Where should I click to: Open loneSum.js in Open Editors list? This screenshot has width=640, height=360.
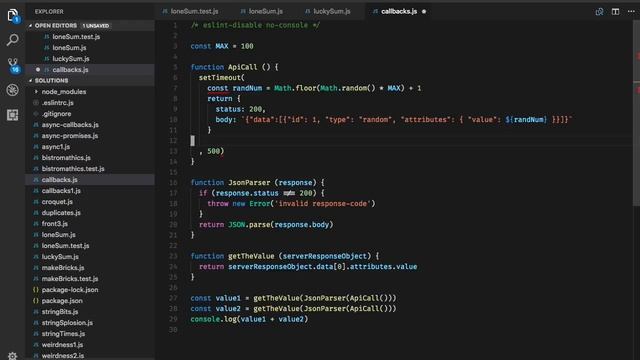point(69,48)
